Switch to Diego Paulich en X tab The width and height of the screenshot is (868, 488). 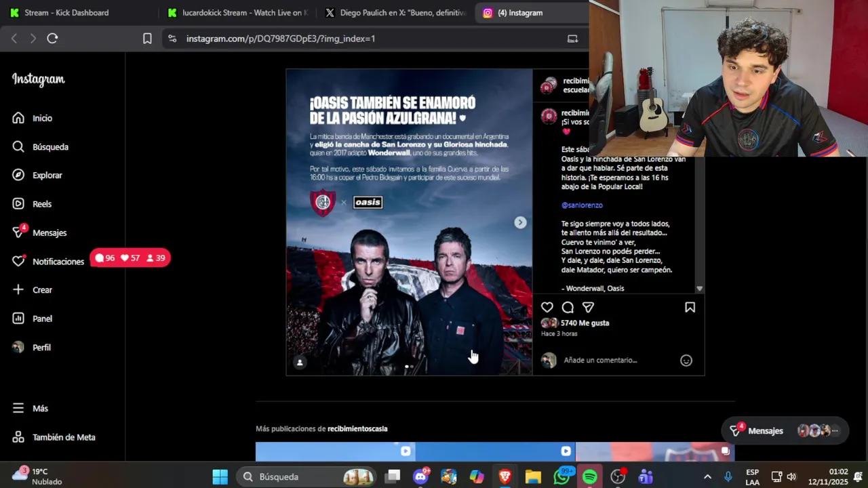395,13
